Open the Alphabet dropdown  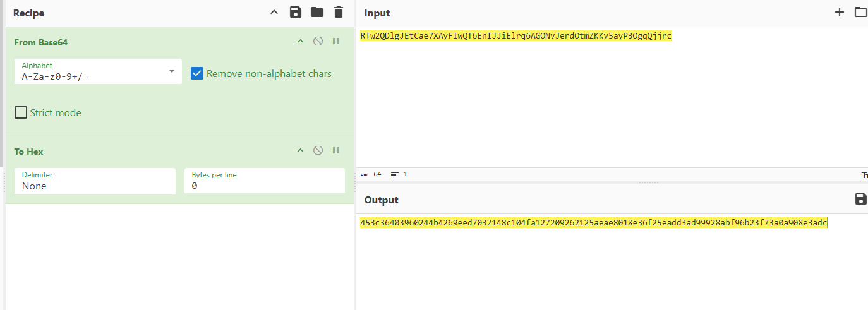(98, 71)
